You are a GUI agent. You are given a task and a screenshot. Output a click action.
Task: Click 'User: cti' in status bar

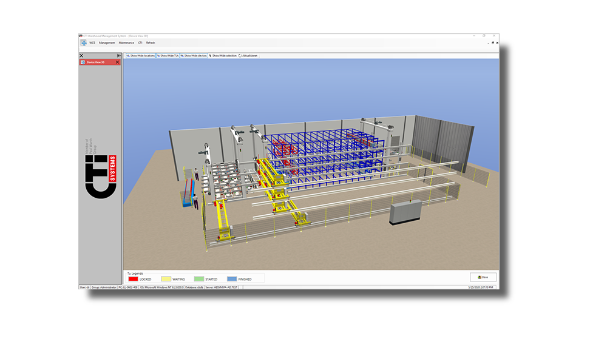click(84, 288)
